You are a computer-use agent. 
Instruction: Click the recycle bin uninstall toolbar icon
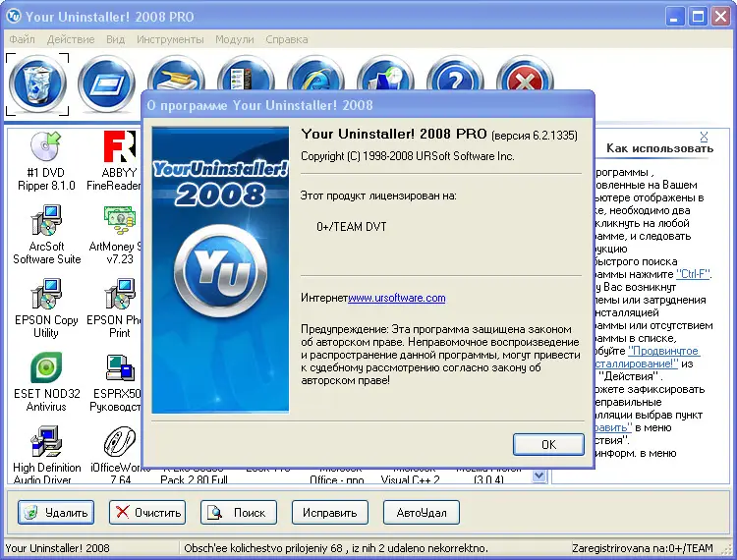(37, 84)
